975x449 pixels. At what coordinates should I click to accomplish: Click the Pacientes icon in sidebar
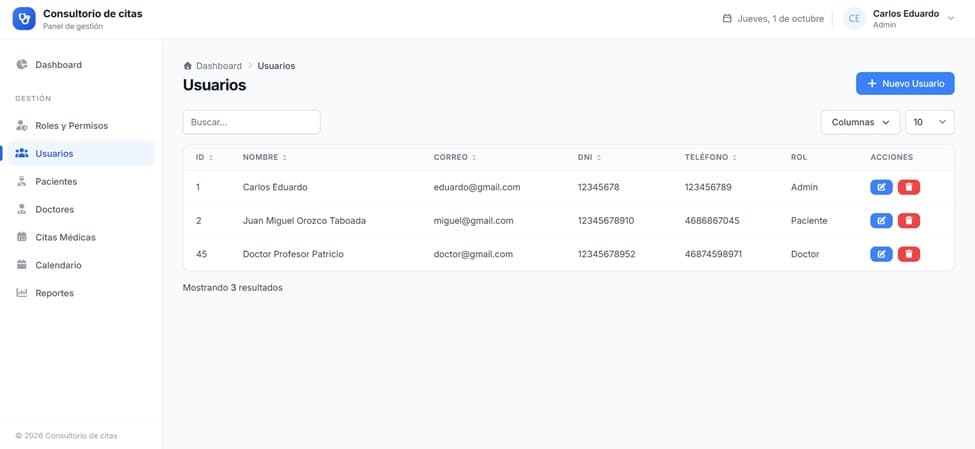coord(22,181)
